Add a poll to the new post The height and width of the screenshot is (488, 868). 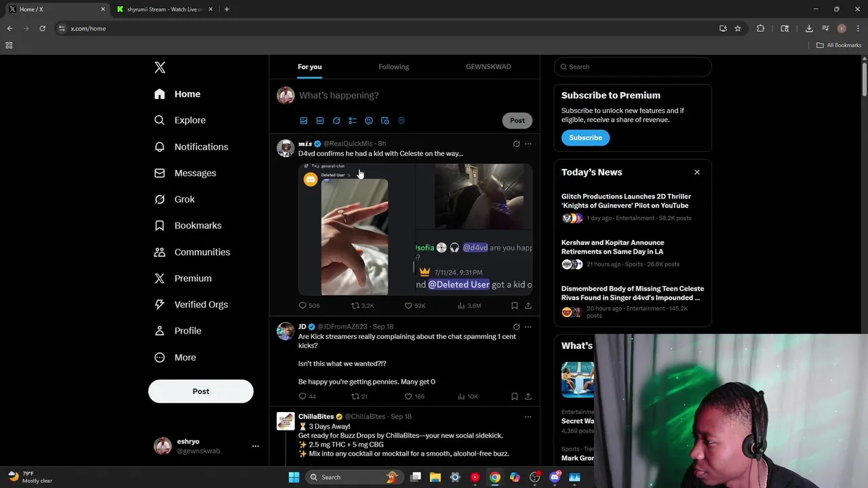click(353, 121)
